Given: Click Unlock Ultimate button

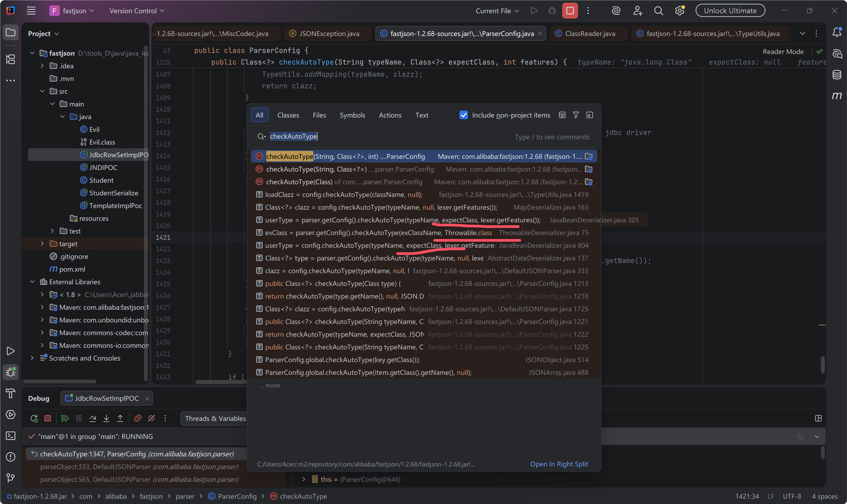Looking at the screenshot, I should point(730,11).
